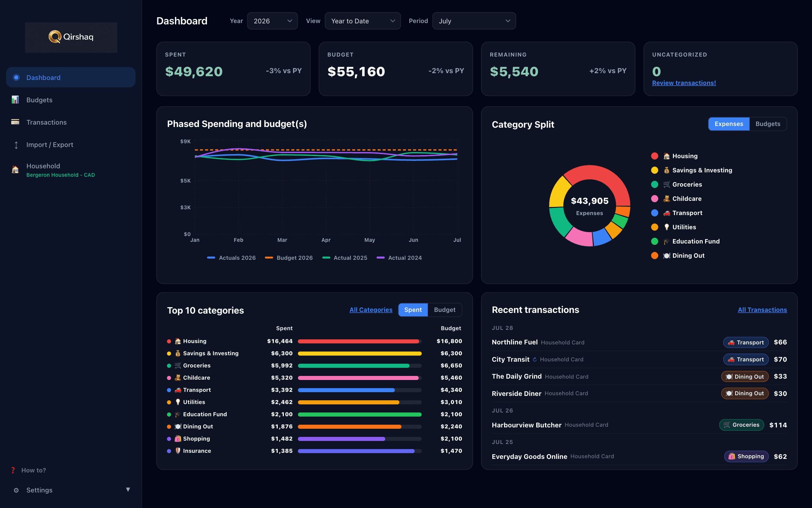The image size is (812, 508).
Task: Click the Transport tag on City Transit
Action: (746, 359)
